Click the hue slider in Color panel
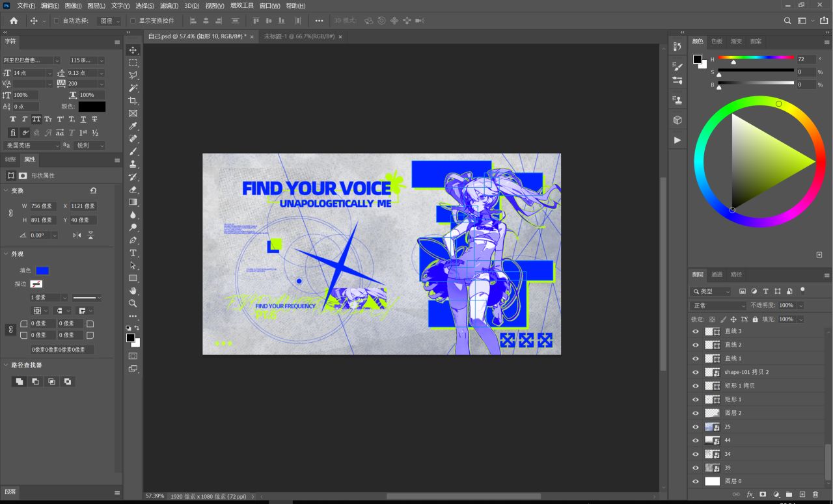Screen dimensions: 833x504 (x=756, y=58)
